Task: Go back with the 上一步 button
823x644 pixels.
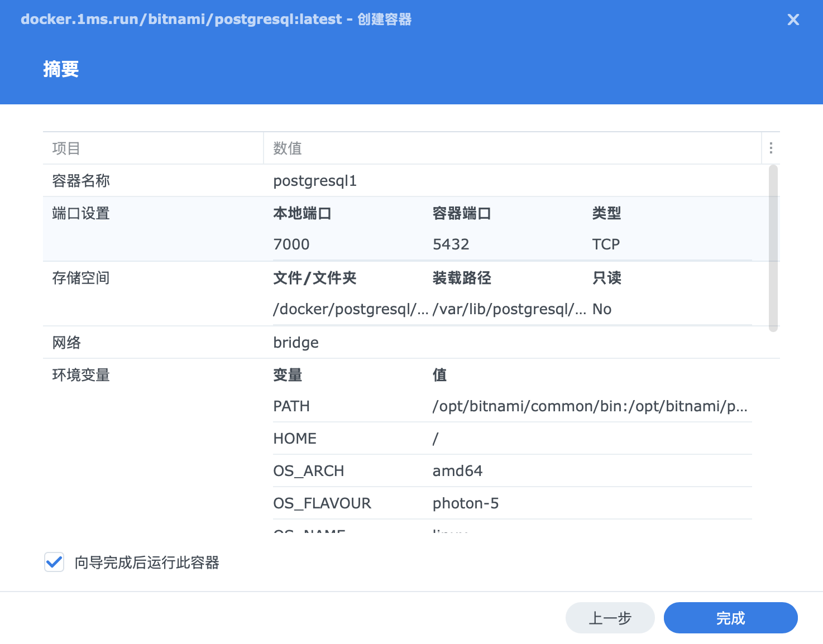Action: (x=610, y=618)
